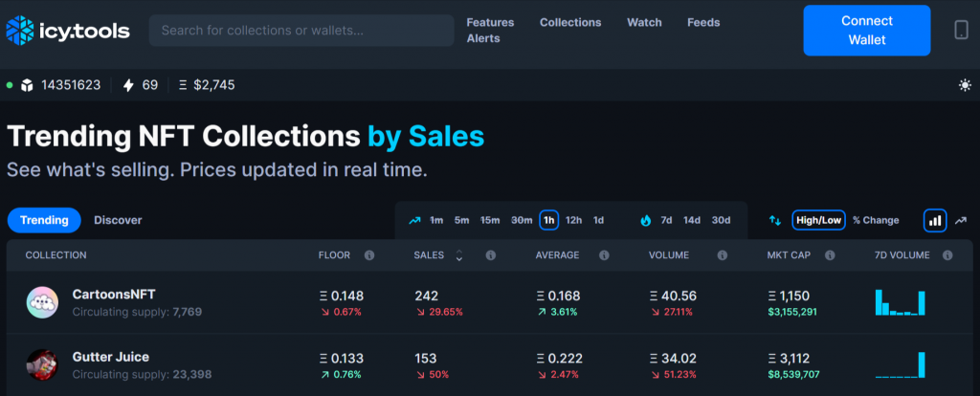Open info icon next to 7D VOLUME

(947, 255)
